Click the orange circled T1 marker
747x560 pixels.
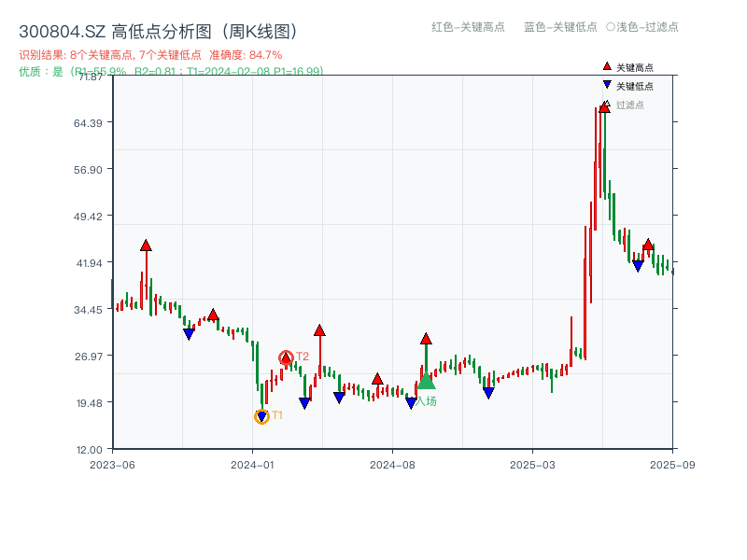261,415
